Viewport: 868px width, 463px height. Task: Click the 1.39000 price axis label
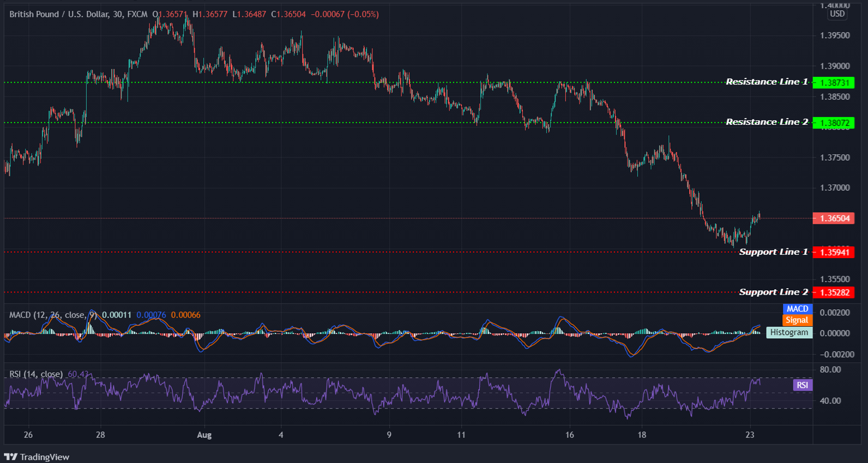(x=835, y=66)
